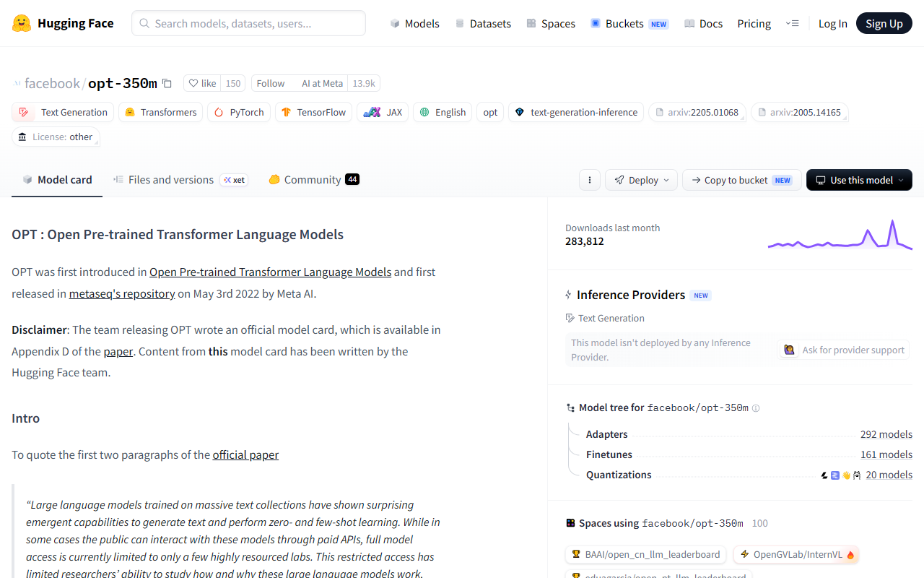
Task: Open Buckets in the top navigation
Action: (x=629, y=23)
